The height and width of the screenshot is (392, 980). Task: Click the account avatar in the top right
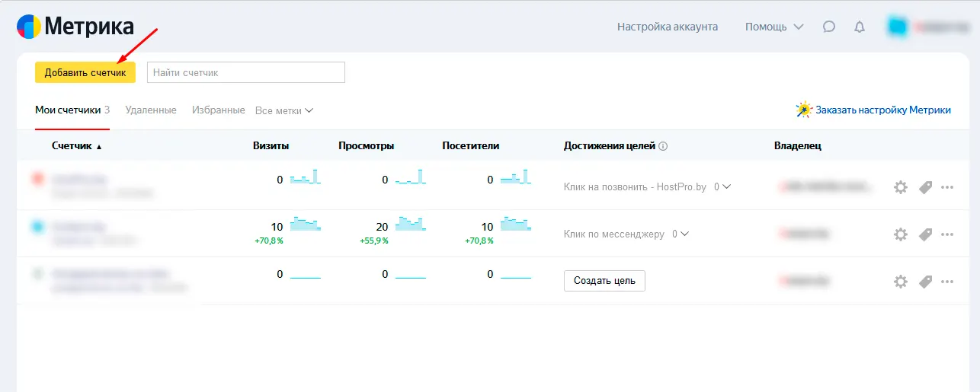point(897,27)
